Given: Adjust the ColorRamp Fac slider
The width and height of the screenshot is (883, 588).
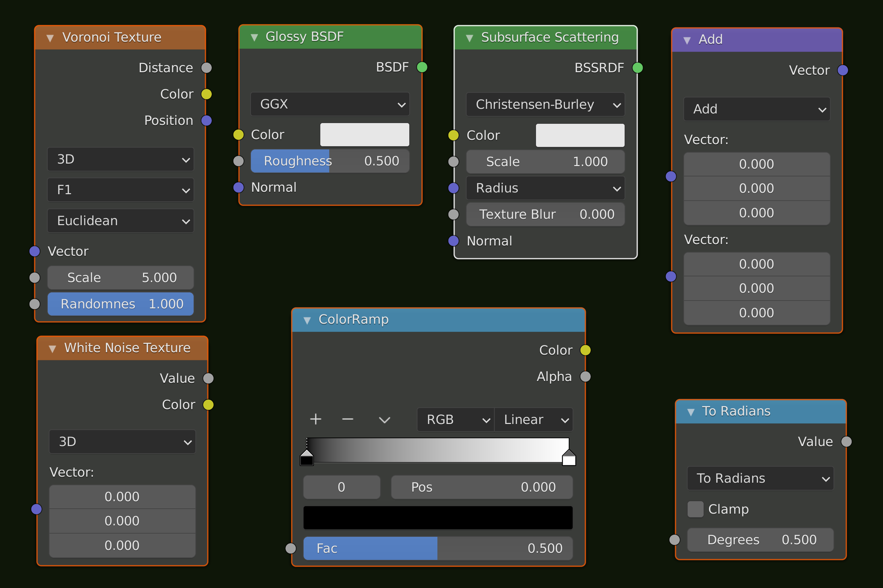Looking at the screenshot, I should point(438,548).
